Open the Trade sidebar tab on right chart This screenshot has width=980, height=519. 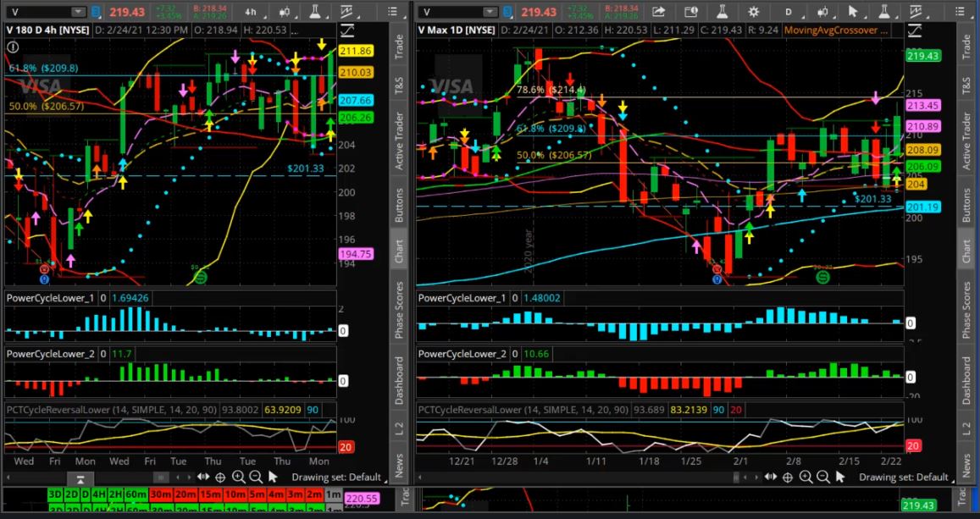coord(967,47)
